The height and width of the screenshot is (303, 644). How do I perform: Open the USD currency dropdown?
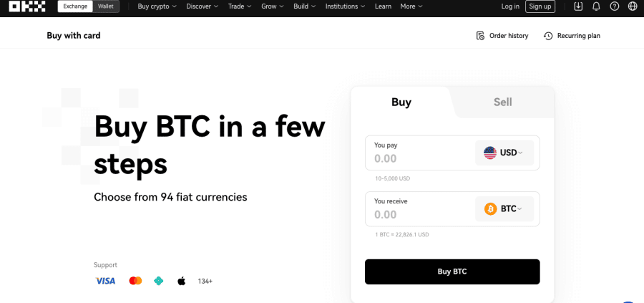tap(504, 153)
